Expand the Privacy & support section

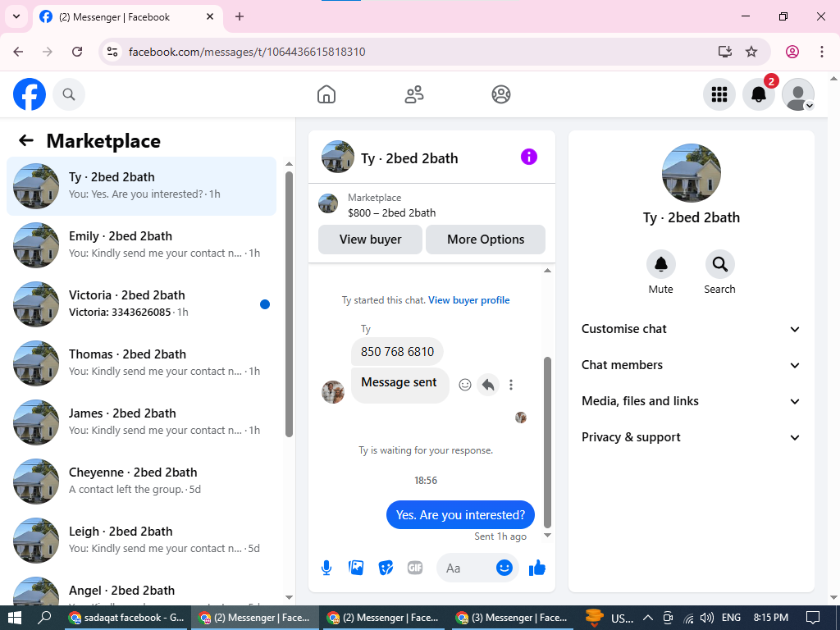pyautogui.click(x=691, y=437)
